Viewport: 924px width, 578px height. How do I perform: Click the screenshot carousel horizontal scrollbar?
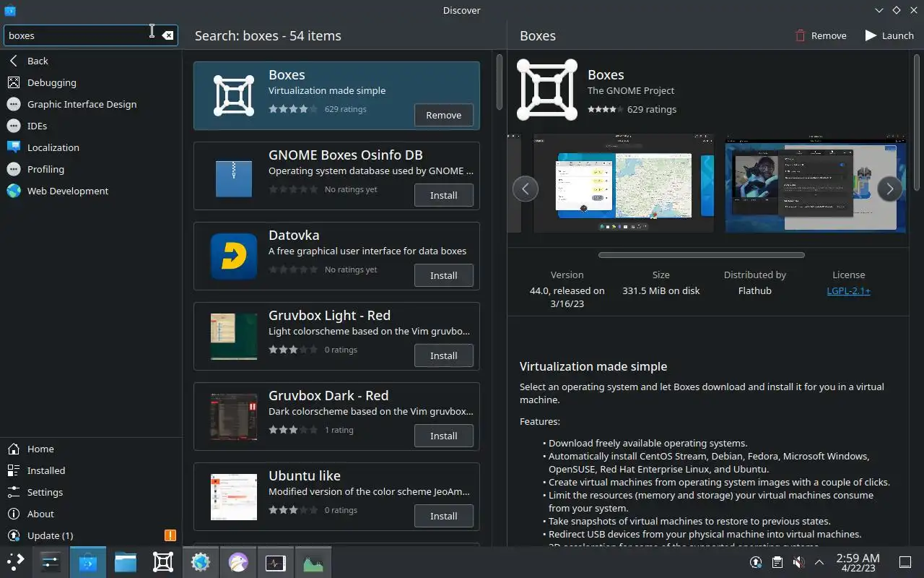click(701, 255)
